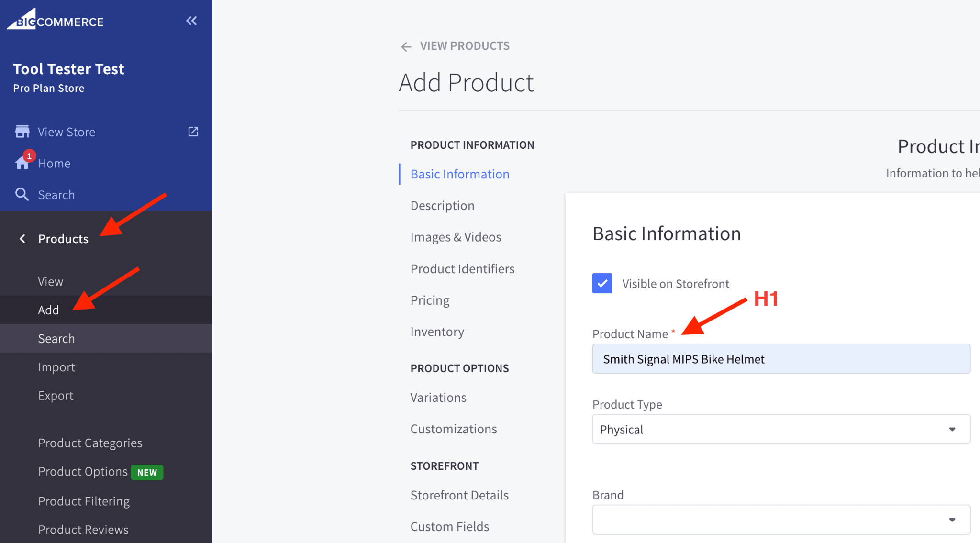Uncheck Visible on Storefront checkbox
Screen dimensions: 980x543
point(602,283)
